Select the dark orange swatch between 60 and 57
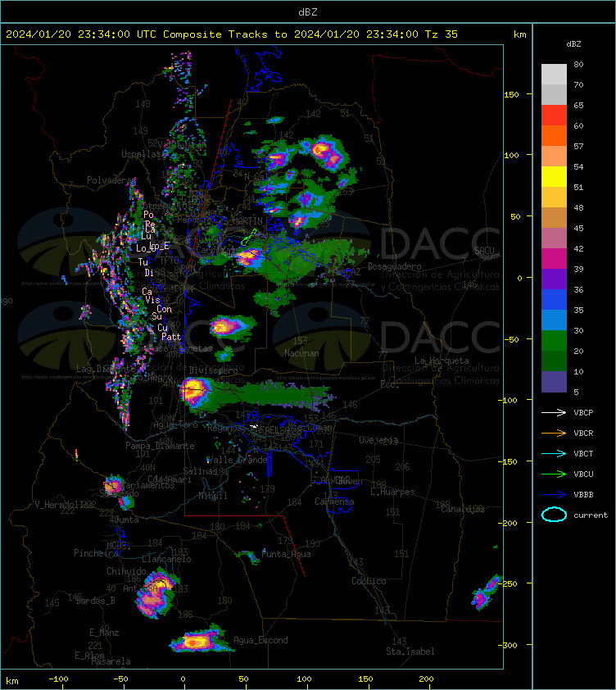The height and width of the screenshot is (690, 616). point(554,135)
